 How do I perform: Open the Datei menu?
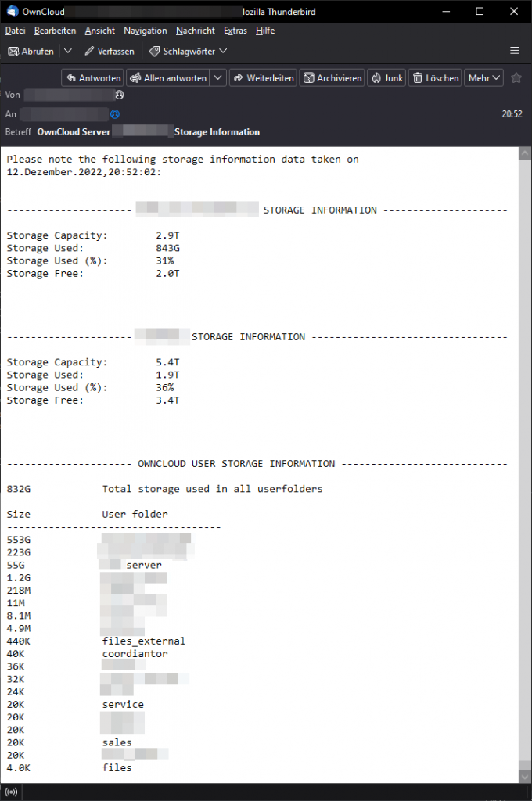click(x=15, y=31)
